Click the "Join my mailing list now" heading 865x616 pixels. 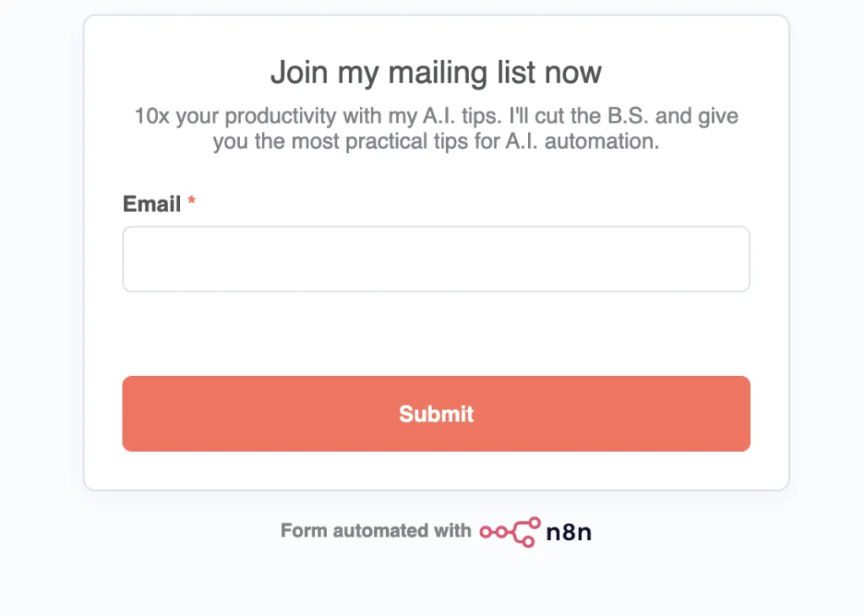click(436, 73)
